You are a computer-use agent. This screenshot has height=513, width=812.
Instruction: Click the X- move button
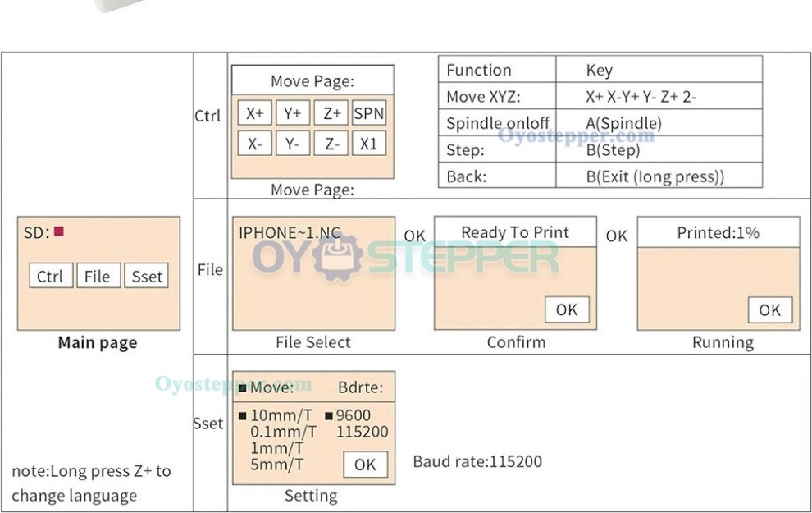[x=255, y=143]
